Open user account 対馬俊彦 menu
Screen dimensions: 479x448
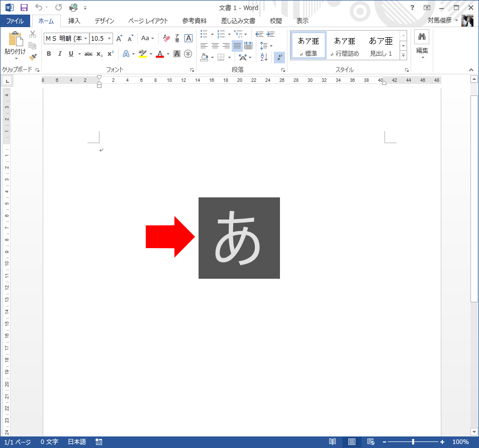click(x=443, y=21)
